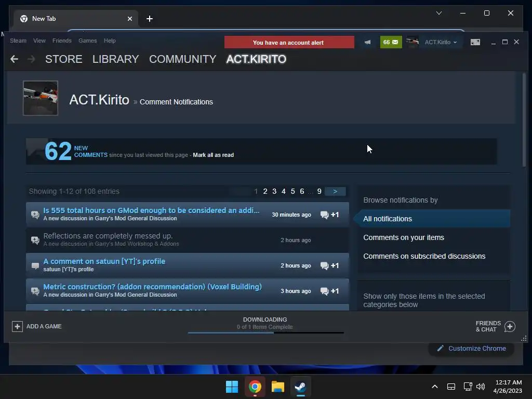532x399 pixels.
Task: Open the Help menu
Action: tap(110, 41)
